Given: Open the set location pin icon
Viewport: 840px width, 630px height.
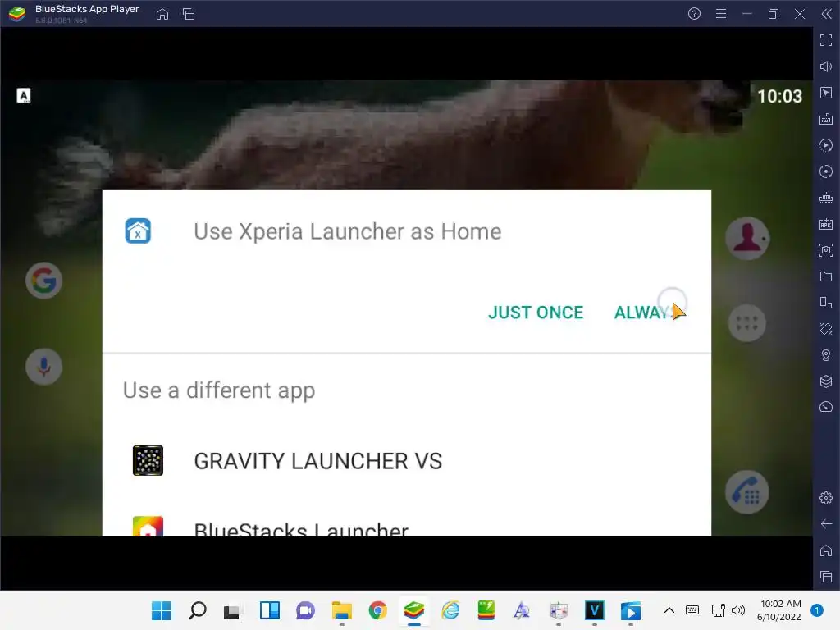Looking at the screenshot, I should pos(826,355).
